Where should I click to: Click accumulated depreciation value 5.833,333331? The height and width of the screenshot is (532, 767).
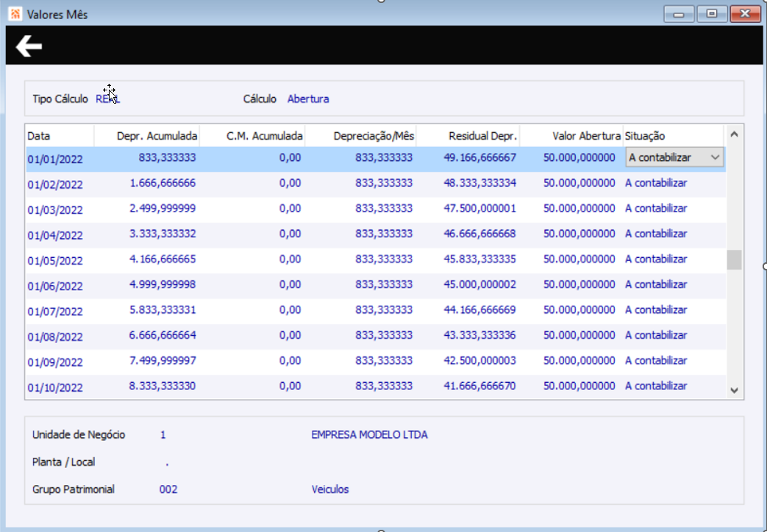[163, 310]
